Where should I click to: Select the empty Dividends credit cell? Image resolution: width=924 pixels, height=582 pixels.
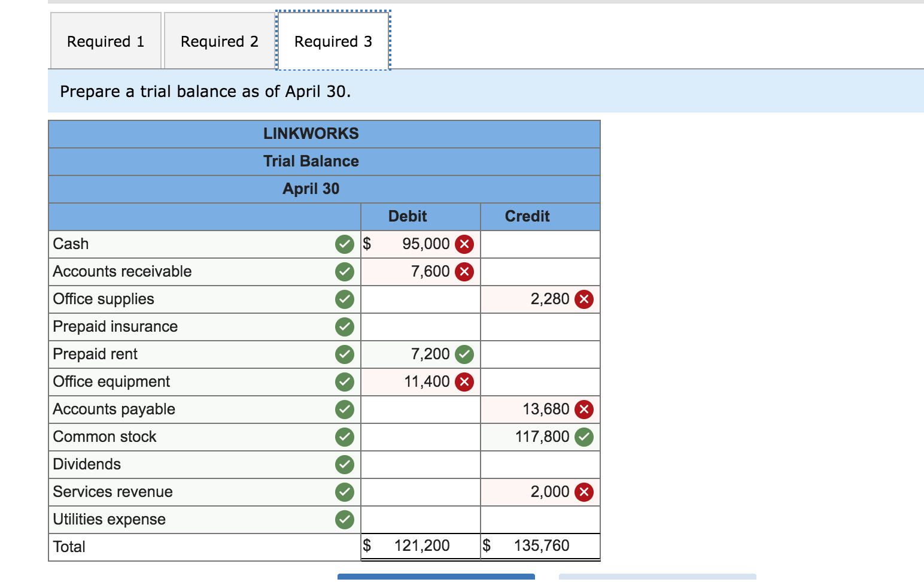pos(540,465)
